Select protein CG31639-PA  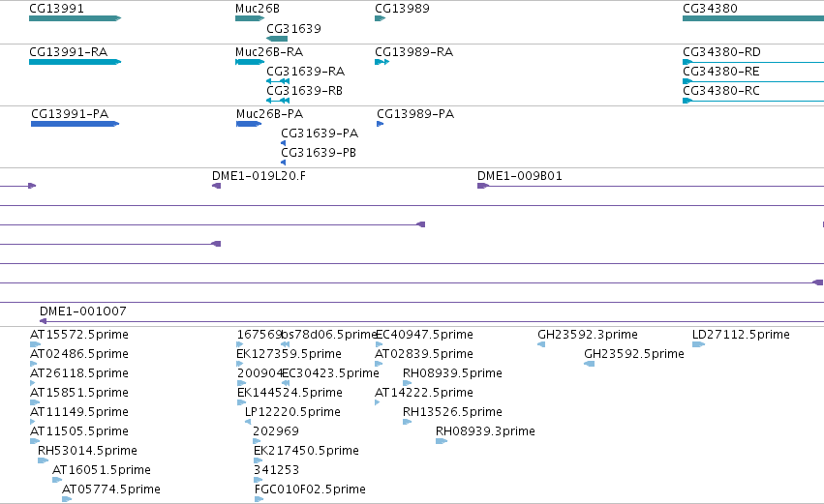click(x=284, y=143)
